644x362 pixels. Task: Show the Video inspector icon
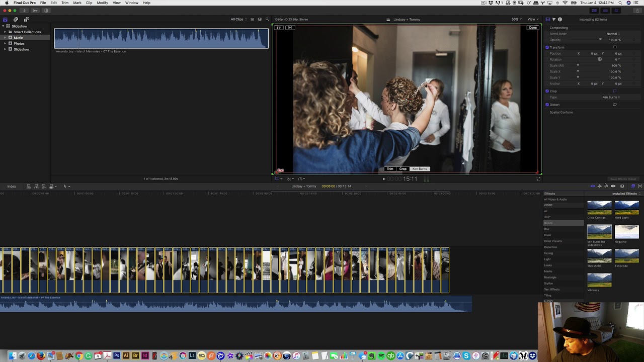coord(548,19)
